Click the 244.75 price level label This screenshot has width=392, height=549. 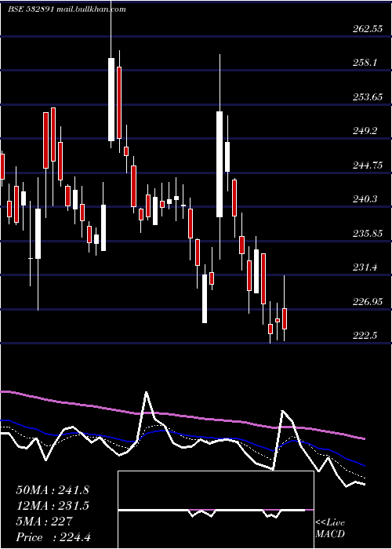pos(367,165)
